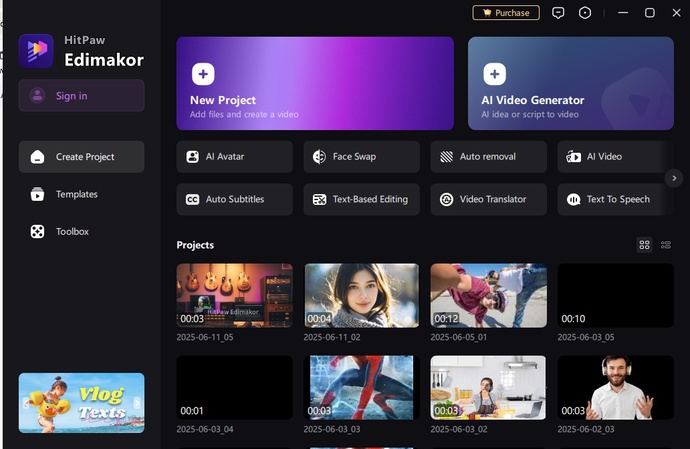
Task: Click the 2025-06-11_02 project name text
Action: tap(332, 337)
